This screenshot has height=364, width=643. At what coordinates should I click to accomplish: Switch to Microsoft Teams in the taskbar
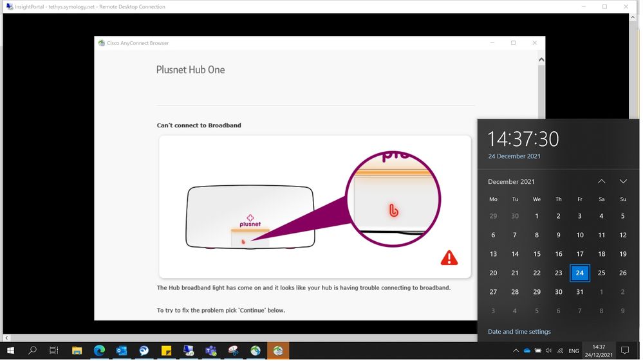pyautogui.click(x=210, y=350)
